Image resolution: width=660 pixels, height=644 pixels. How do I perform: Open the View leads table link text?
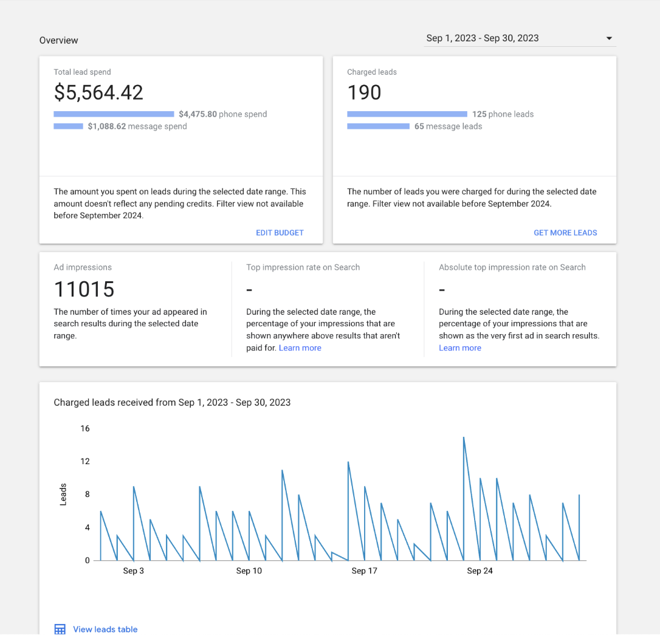[105, 629]
